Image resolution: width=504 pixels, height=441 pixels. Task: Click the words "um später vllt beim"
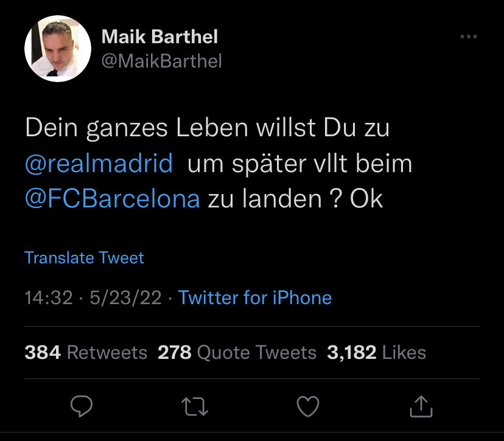(299, 164)
